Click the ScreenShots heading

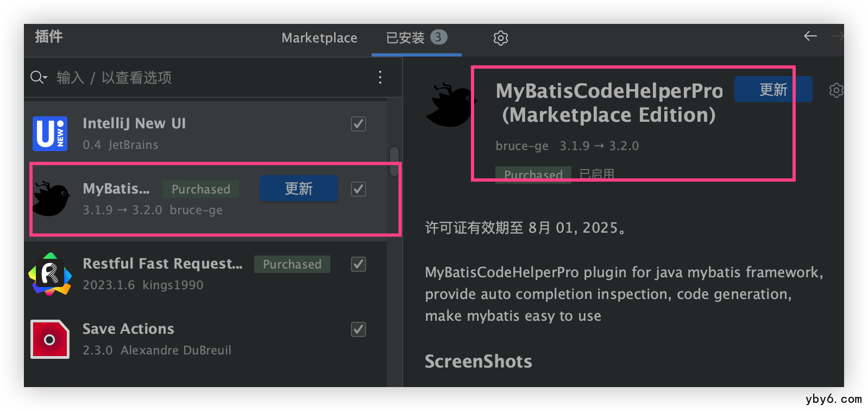click(x=479, y=362)
